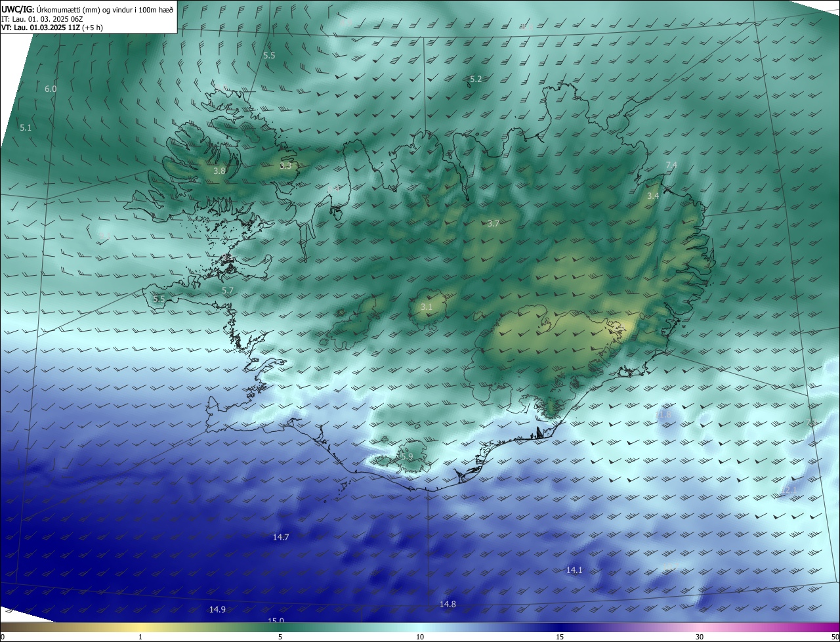Select the 14.9 map value
The height and width of the screenshot is (642, 840).
(217, 609)
